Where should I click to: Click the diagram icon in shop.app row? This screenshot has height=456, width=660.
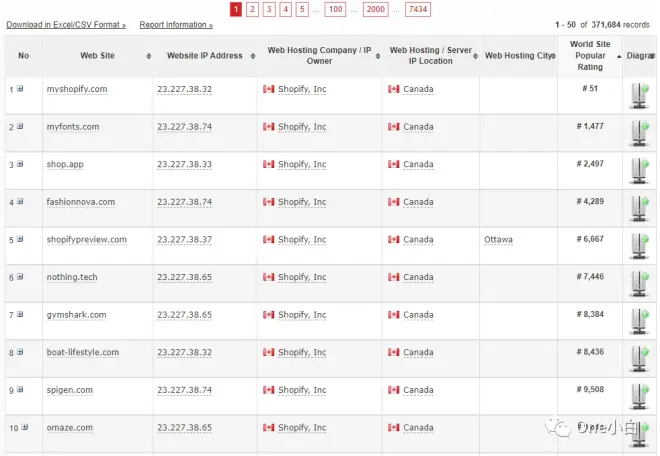coord(638,170)
